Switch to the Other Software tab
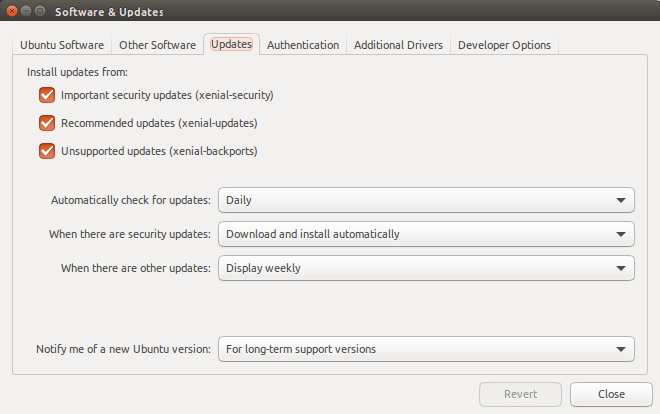The height and width of the screenshot is (414, 660). click(x=157, y=45)
